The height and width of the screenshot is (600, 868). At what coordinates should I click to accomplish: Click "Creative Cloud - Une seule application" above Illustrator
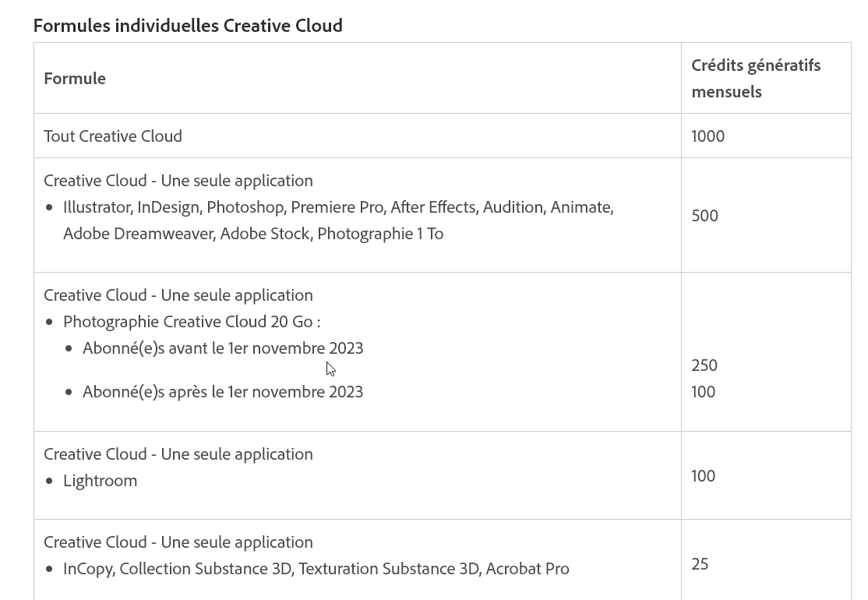[178, 181]
